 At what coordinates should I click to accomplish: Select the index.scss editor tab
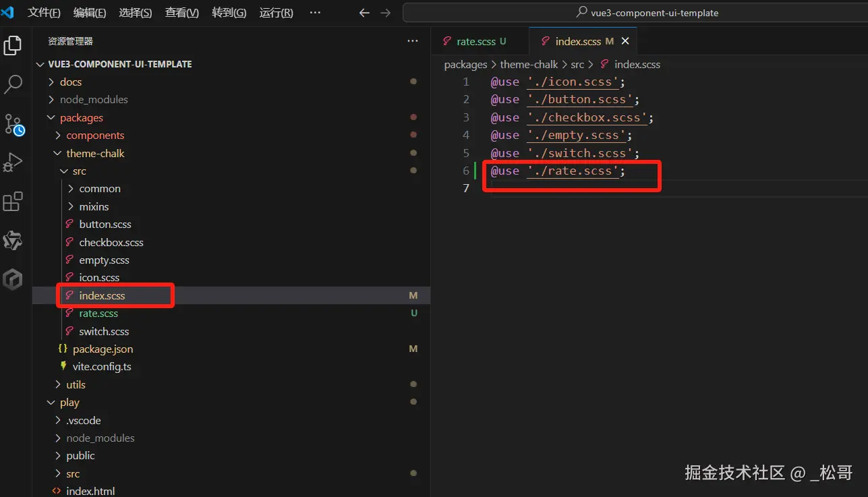(583, 41)
